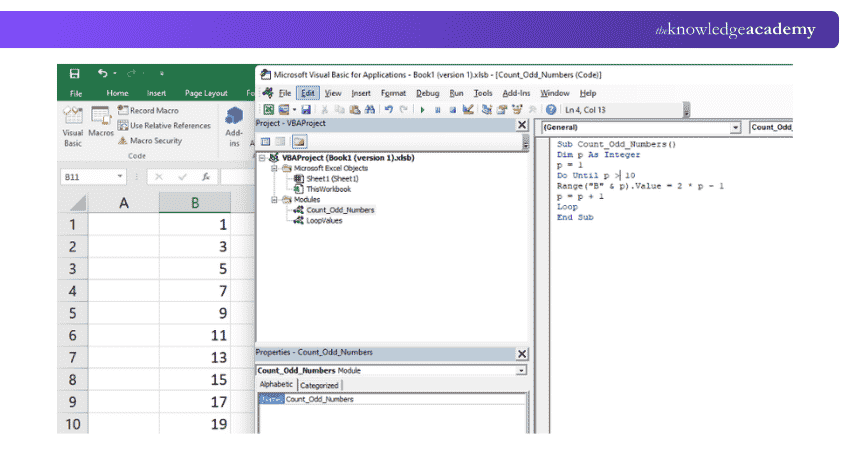The image size is (850, 450).
Task: Open the VBA Add-Ins menu
Action: point(516,93)
